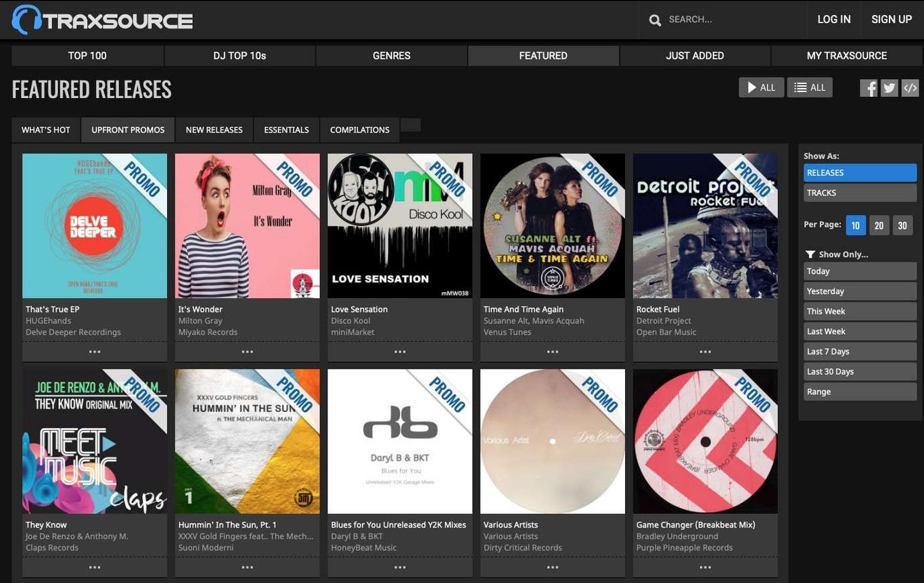The image size is (924, 583).
Task: Open the SIGN UP link
Action: pyautogui.click(x=892, y=20)
